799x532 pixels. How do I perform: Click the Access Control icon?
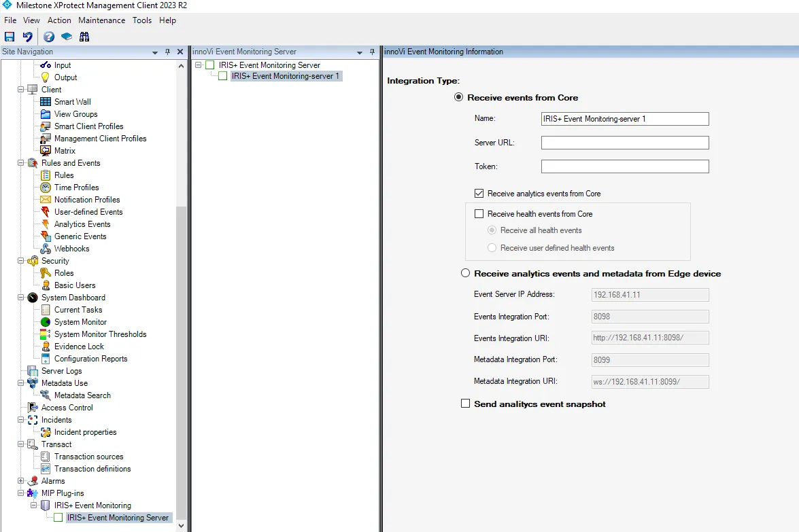click(32, 407)
